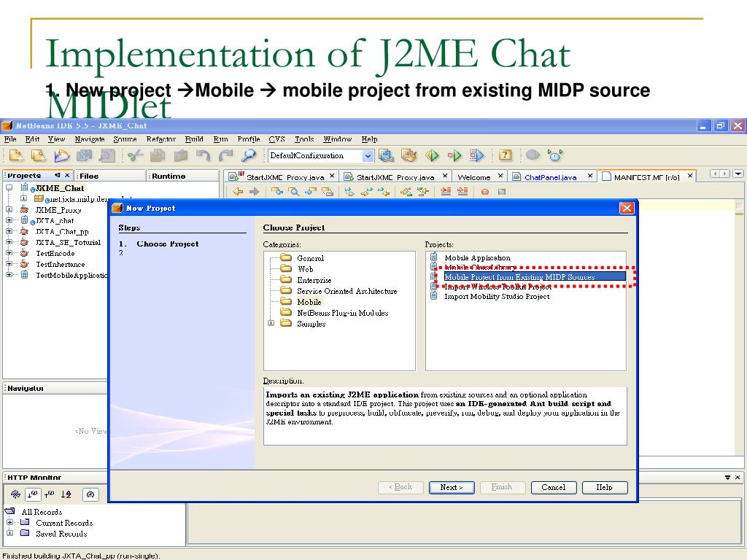Viewport: 747px width, 560px height.
Task: Click the Clean and Build icon
Action: coord(409,155)
